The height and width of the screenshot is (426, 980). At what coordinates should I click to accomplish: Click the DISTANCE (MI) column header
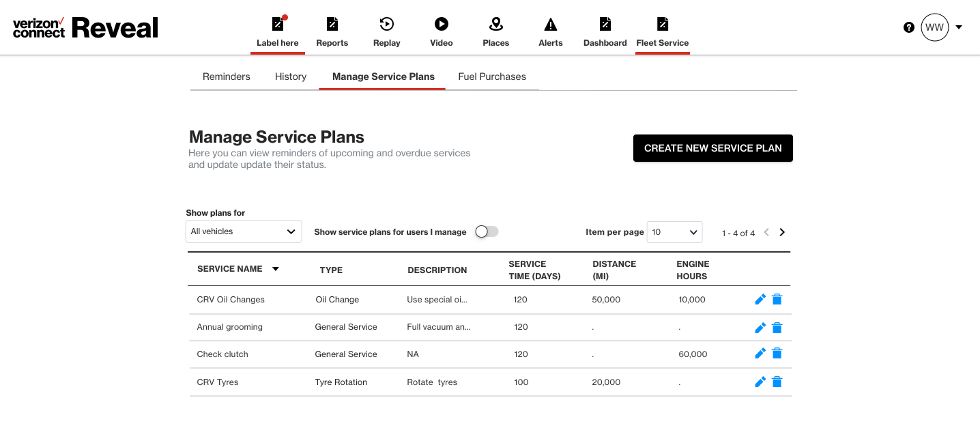[x=614, y=270]
